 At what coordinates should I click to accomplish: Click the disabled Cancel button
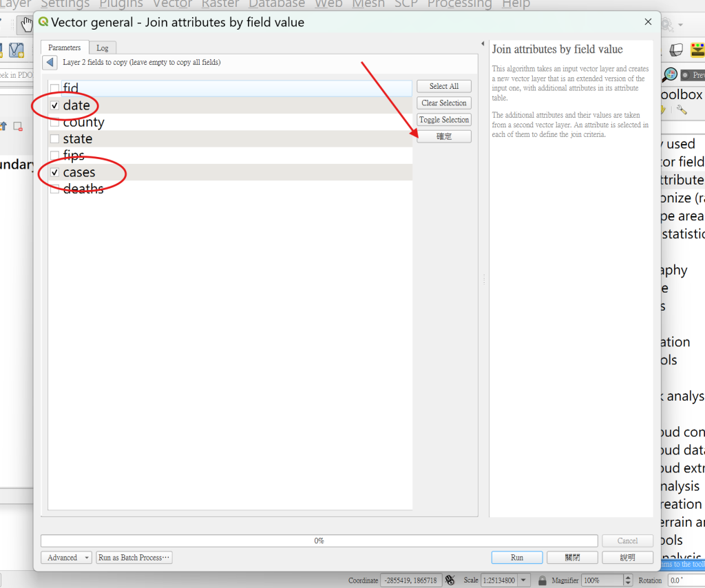point(627,540)
